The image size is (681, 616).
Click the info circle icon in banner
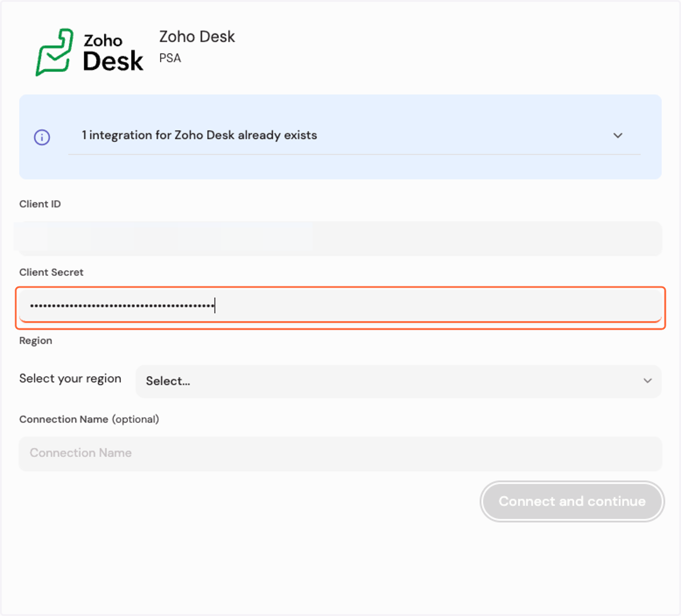[x=42, y=137]
